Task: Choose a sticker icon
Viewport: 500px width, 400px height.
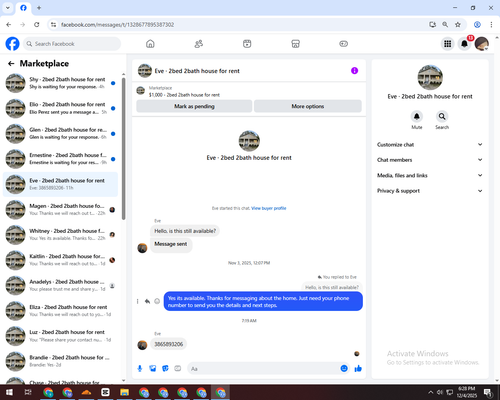Action: point(165,368)
